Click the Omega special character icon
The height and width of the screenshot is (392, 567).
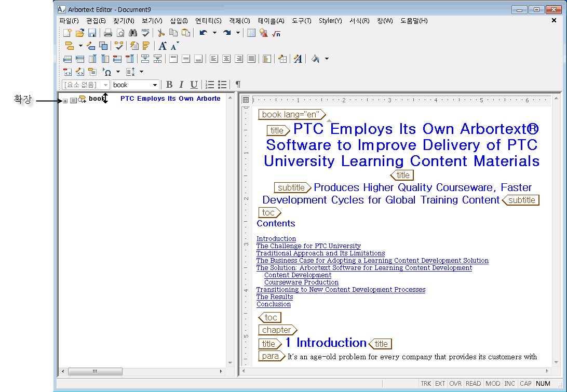click(107, 72)
